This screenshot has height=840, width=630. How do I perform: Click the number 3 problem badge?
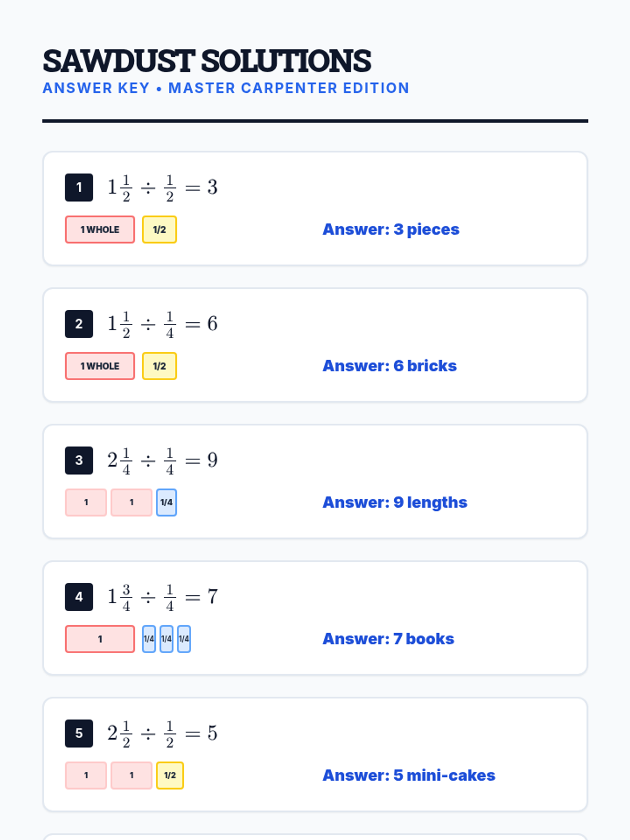click(79, 460)
